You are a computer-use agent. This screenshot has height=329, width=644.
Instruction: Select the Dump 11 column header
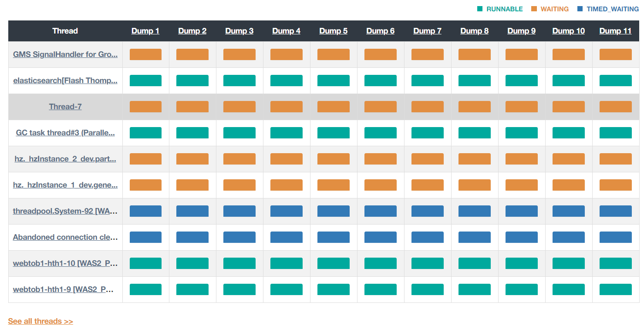coord(615,31)
